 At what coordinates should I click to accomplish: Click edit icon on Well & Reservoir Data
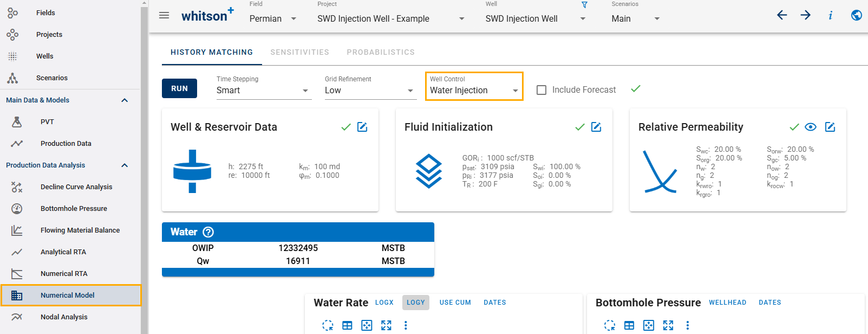[362, 127]
